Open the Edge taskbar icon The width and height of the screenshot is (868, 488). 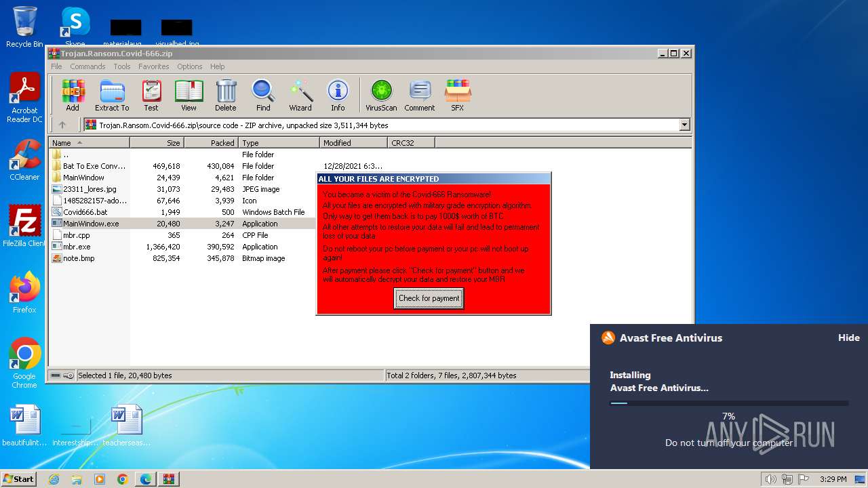click(x=146, y=479)
